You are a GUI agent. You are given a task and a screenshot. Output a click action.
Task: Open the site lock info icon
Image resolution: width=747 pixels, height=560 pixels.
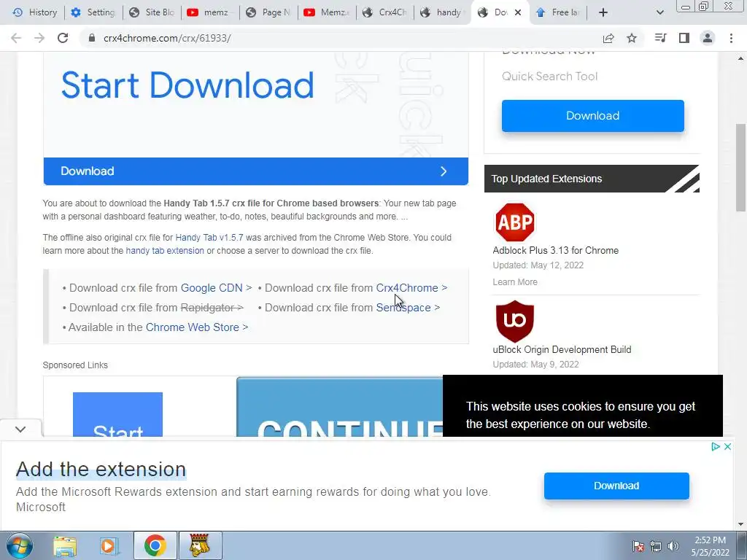(x=92, y=38)
